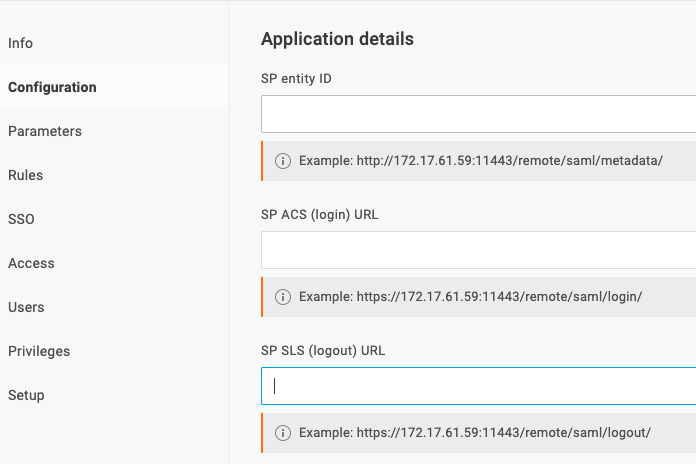Click the SP SLS (logout) URL field
The image size is (696, 464).
pos(478,386)
